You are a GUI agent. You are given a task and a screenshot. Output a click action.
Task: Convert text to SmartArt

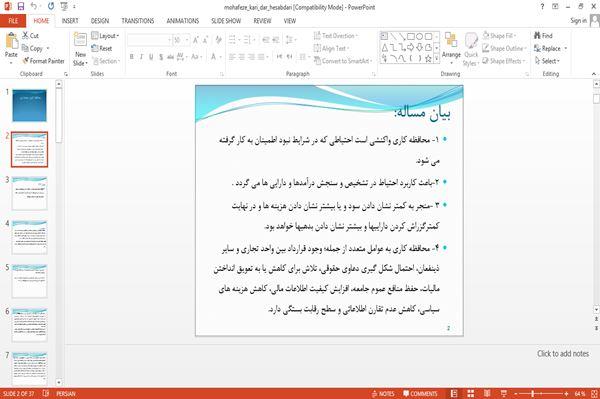coord(343,61)
